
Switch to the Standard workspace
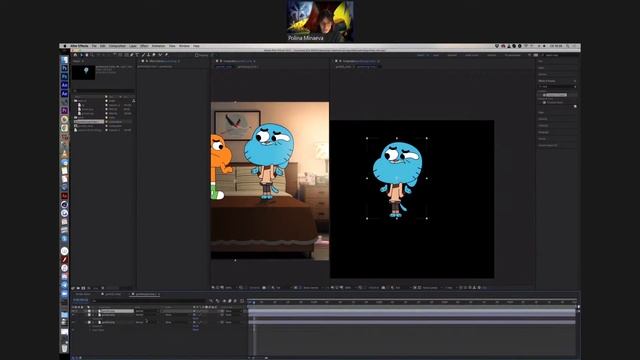point(452,55)
